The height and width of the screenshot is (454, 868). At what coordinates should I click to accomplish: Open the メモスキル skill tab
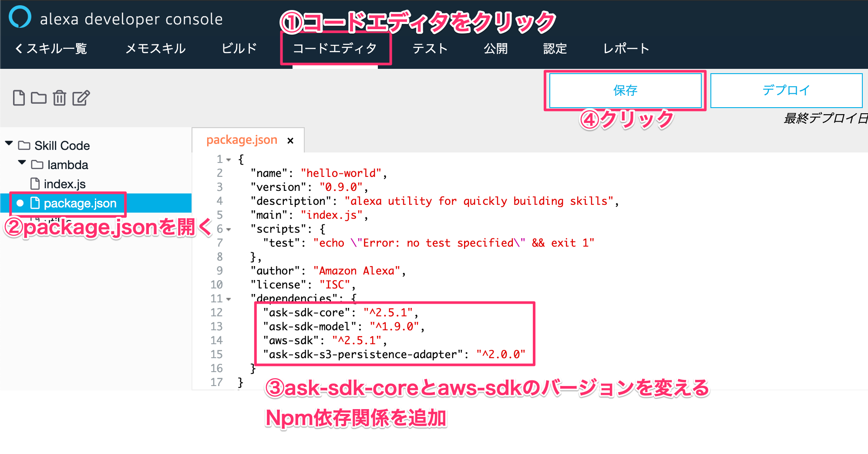(155, 48)
